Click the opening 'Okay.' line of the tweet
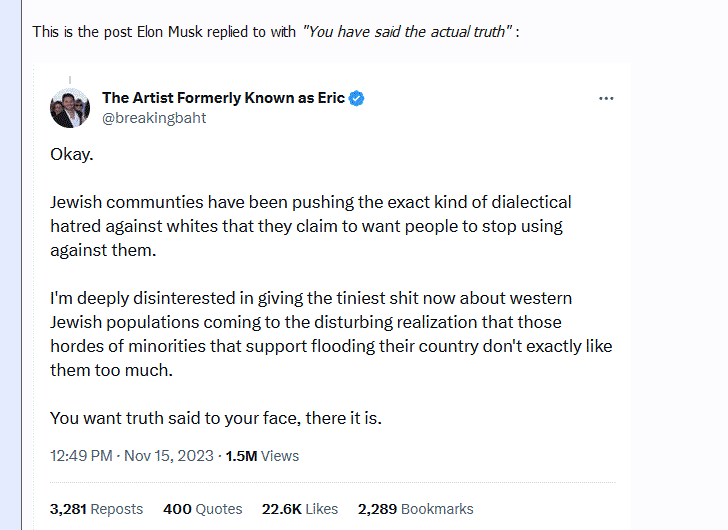Viewport: 728px width, 530px height. [71, 155]
